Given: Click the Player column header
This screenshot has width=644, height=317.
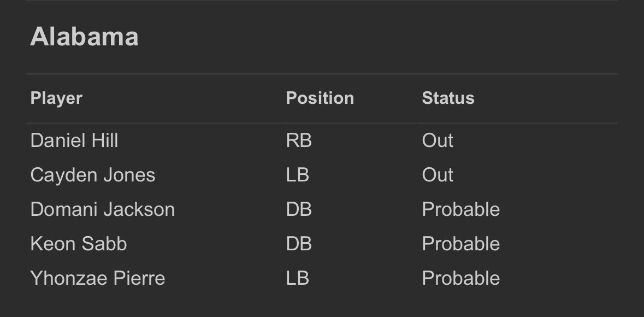Looking at the screenshot, I should click(x=56, y=98).
